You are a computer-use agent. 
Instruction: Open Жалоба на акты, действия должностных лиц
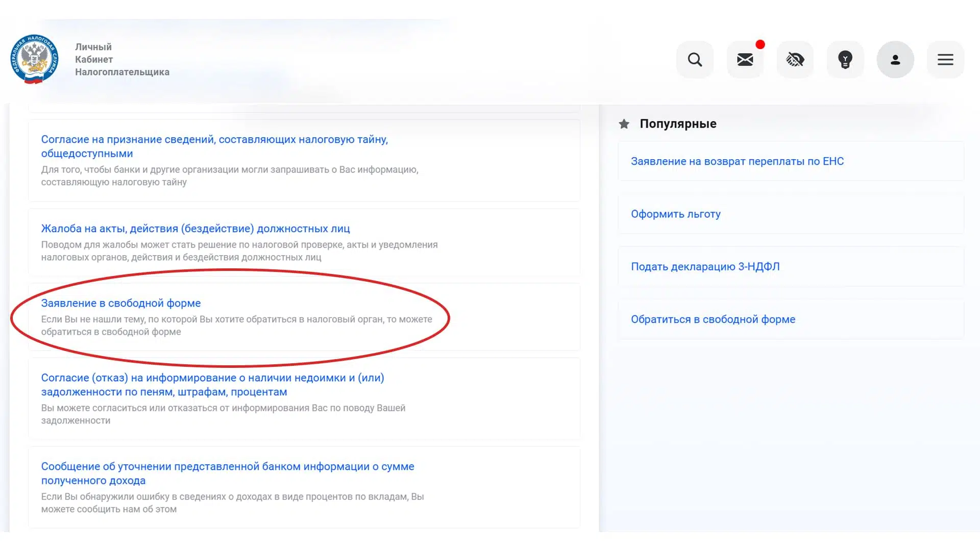(195, 229)
